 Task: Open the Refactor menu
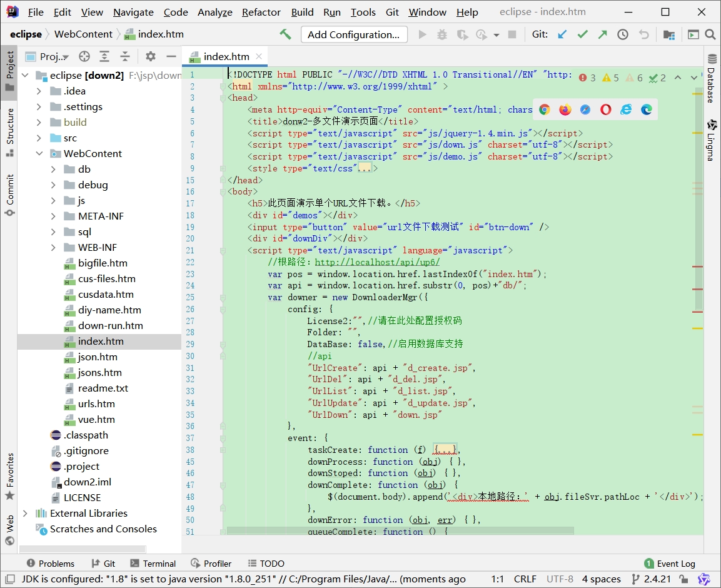(x=261, y=12)
